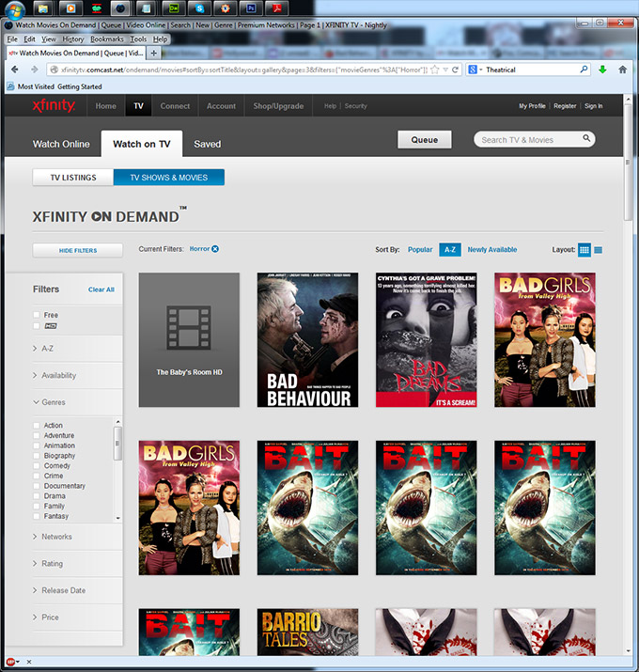639x672 pixels.
Task: Expand the Release Date filter section
Action: (x=59, y=590)
